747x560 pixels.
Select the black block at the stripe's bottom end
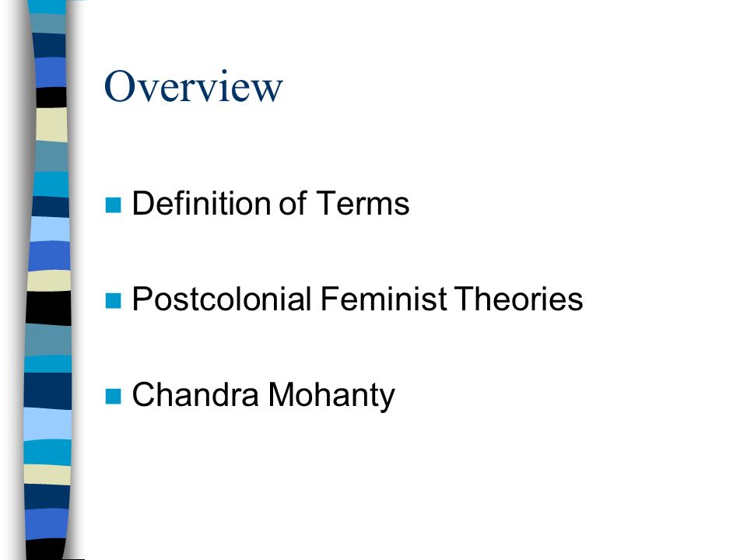(45, 549)
